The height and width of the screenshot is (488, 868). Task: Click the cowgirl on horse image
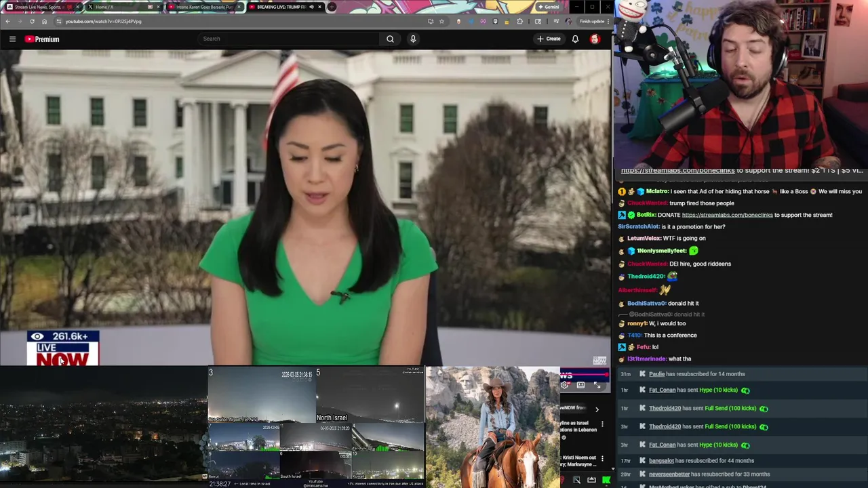(x=492, y=427)
